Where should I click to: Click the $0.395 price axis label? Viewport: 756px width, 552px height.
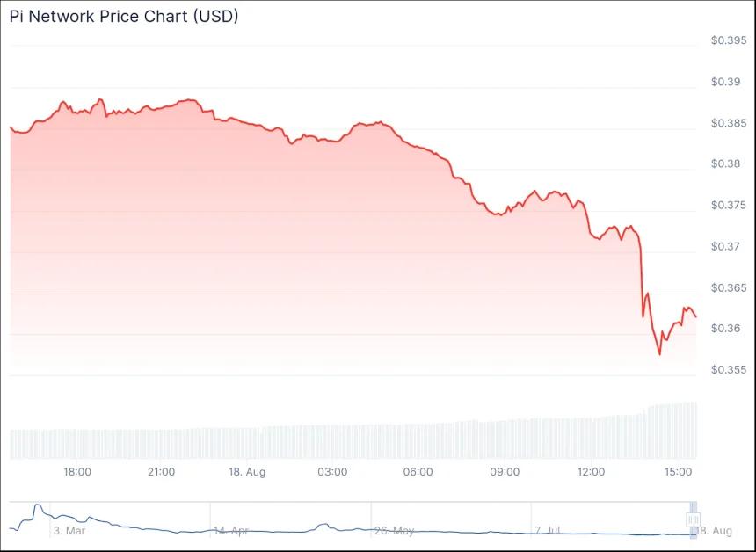click(x=728, y=40)
